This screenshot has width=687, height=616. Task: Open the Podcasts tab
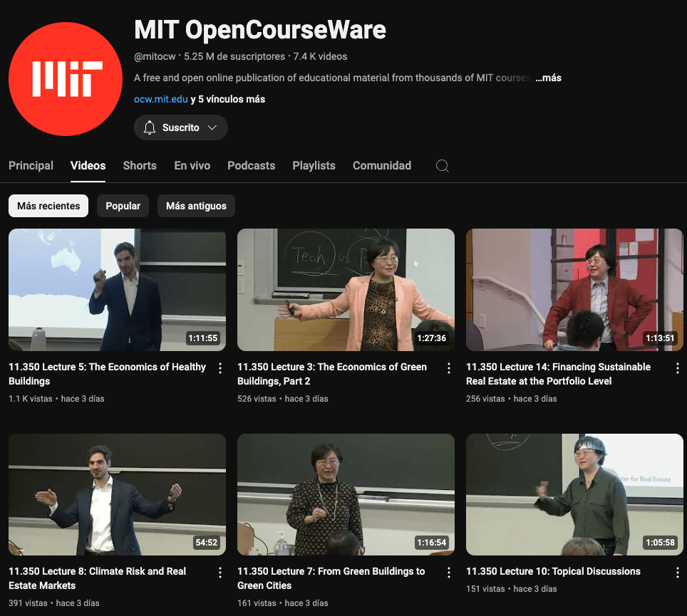pyautogui.click(x=251, y=165)
